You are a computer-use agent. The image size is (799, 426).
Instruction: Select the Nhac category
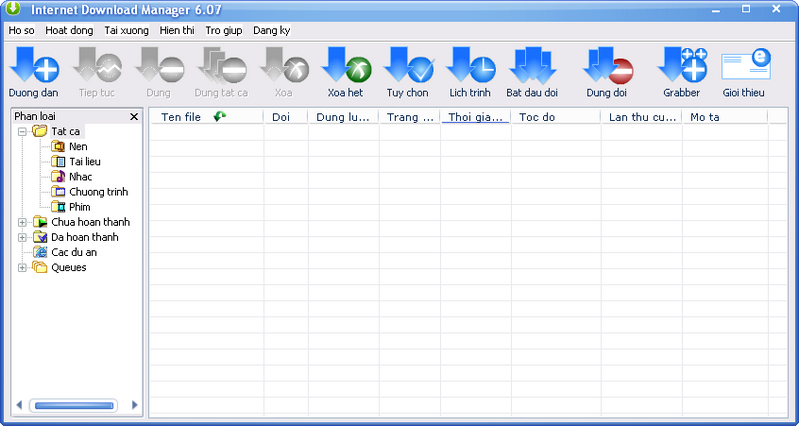click(80, 177)
